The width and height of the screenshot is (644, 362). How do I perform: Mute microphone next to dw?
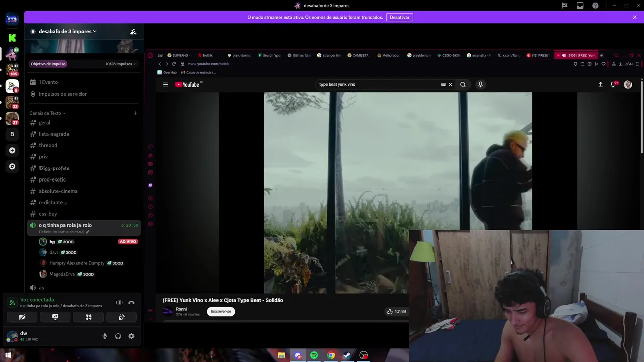click(105, 336)
